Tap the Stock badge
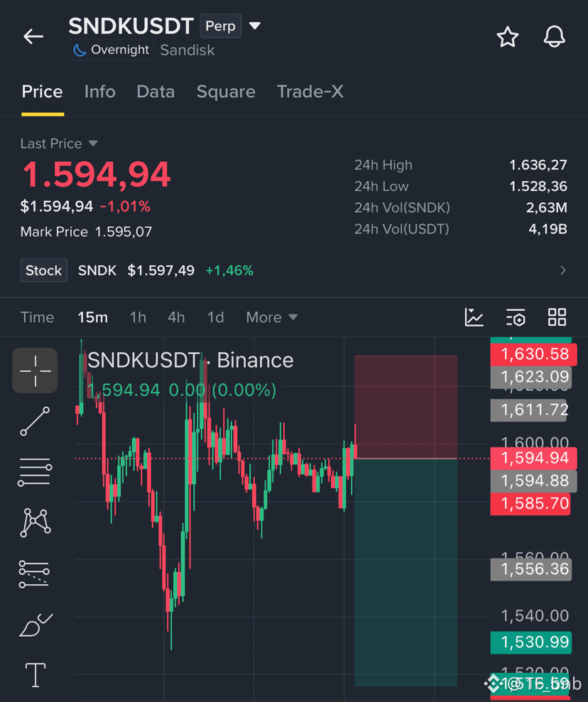 coord(43,270)
